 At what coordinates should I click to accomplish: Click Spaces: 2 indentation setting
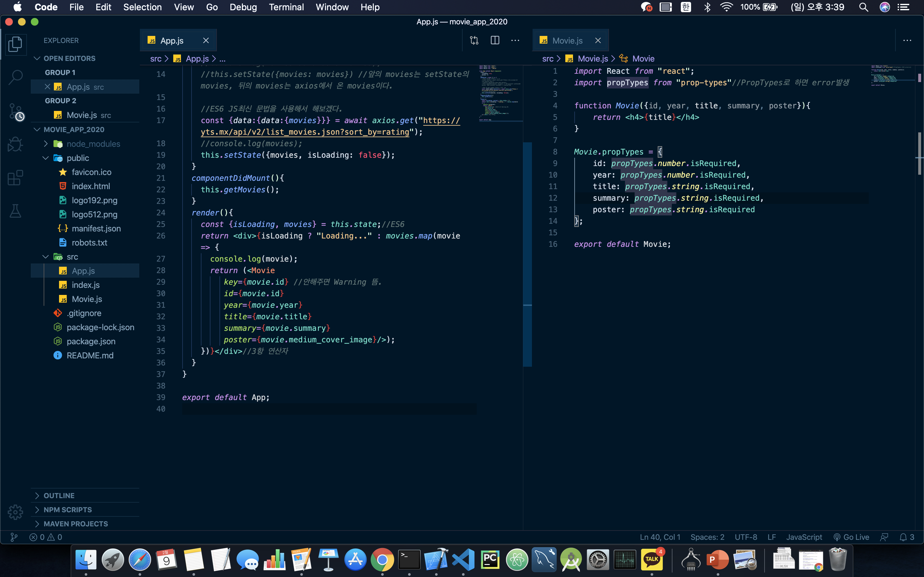(707, 537)
